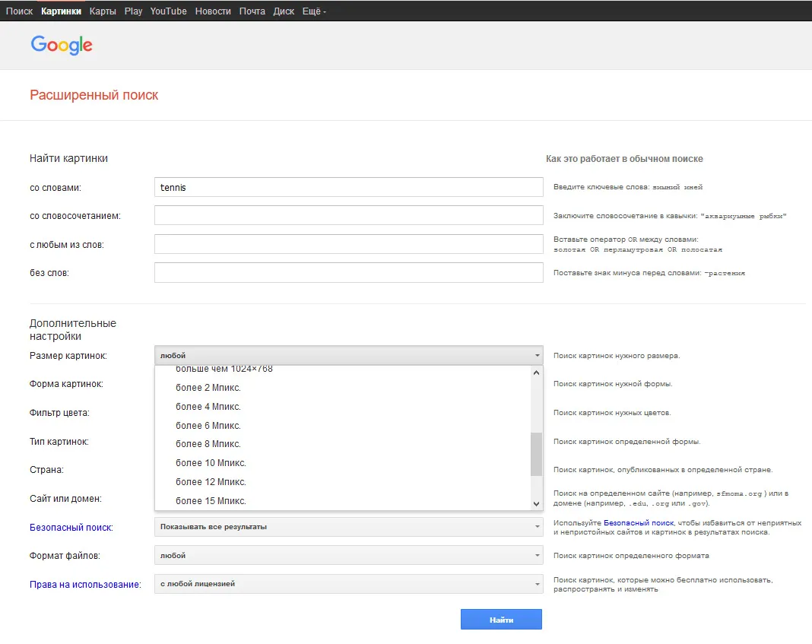Viewport: 812px width, 644px height.
Task: Focus the 'со словосочетанием' input field
Action: [348, 215]
